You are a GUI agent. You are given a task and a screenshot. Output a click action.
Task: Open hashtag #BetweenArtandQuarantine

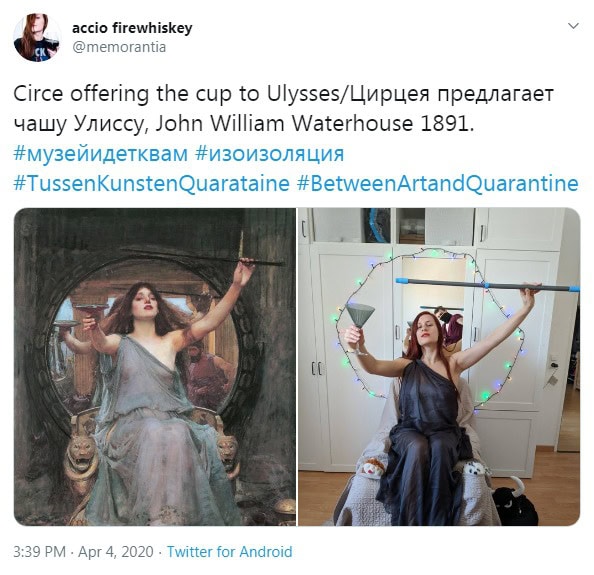438,184
